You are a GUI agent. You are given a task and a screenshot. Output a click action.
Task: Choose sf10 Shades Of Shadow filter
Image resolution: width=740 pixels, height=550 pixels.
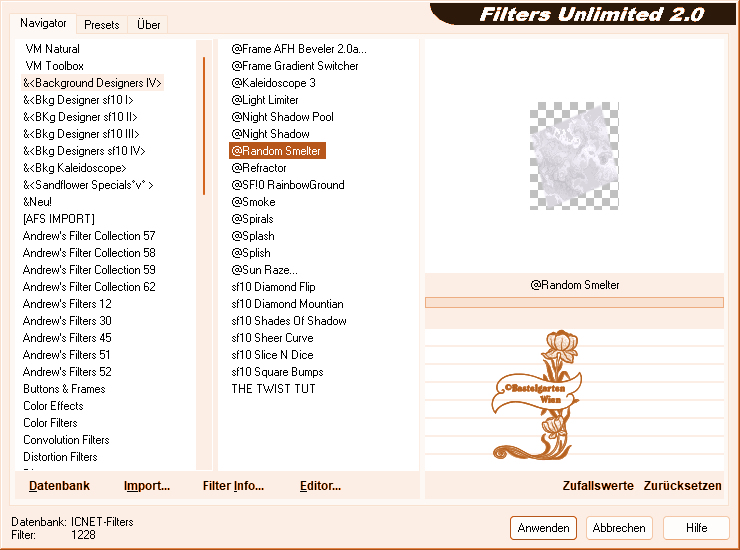pos(289,321)
